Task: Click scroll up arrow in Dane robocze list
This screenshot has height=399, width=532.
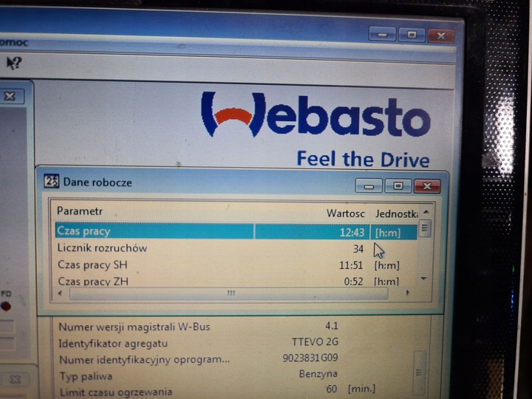Action: 426,212
